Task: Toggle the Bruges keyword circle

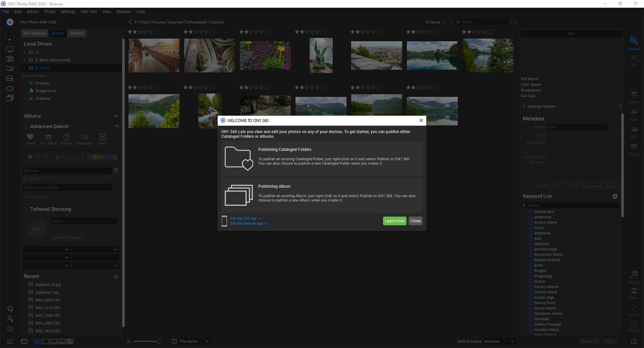Action: (530, 271)
